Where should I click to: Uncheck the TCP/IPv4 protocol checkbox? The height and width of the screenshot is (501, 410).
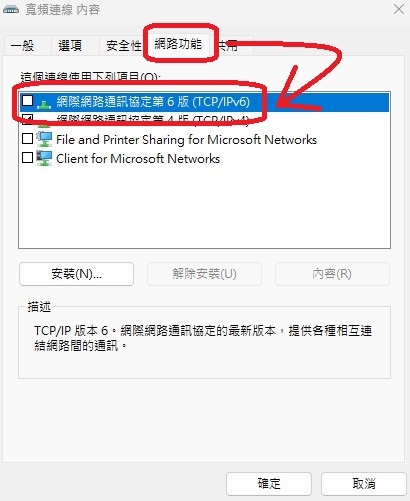(x=27, y=118)
